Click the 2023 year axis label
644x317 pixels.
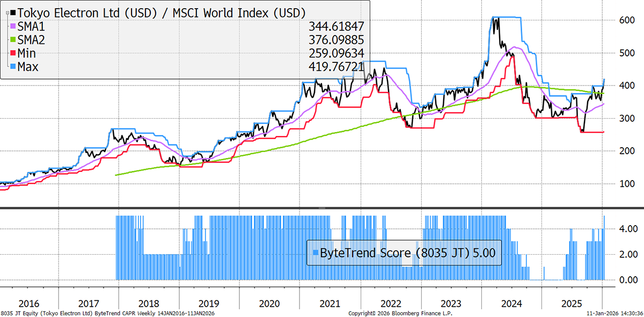(452, 303)
